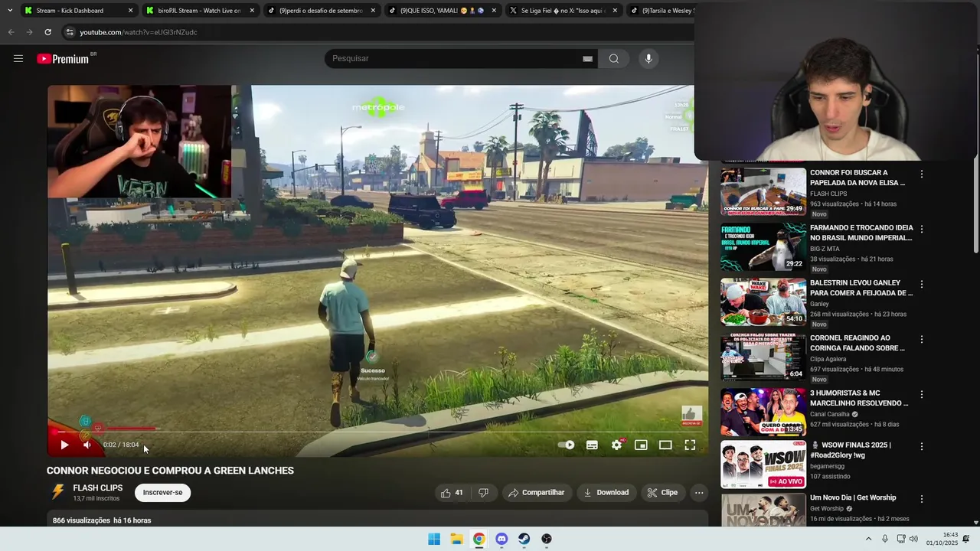Enter fullscreen mode

pyautogui.click(x=690, y=445)
